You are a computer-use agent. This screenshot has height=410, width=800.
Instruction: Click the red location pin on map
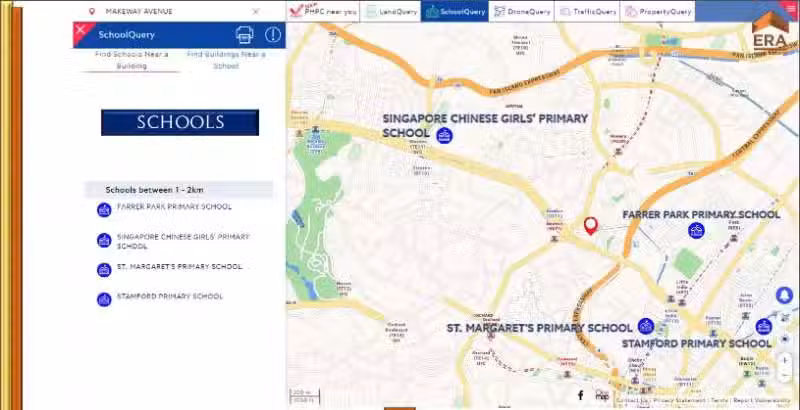pos(591,225)
